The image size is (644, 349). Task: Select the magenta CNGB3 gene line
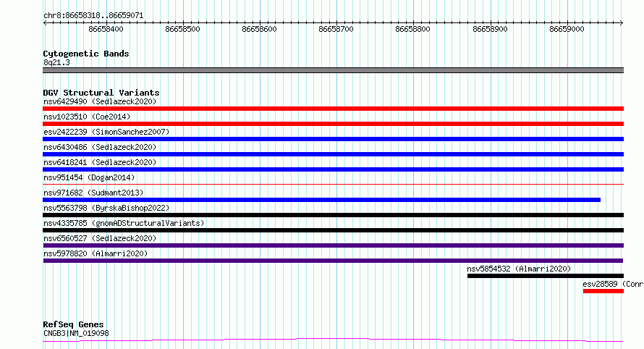click(333, 340)
